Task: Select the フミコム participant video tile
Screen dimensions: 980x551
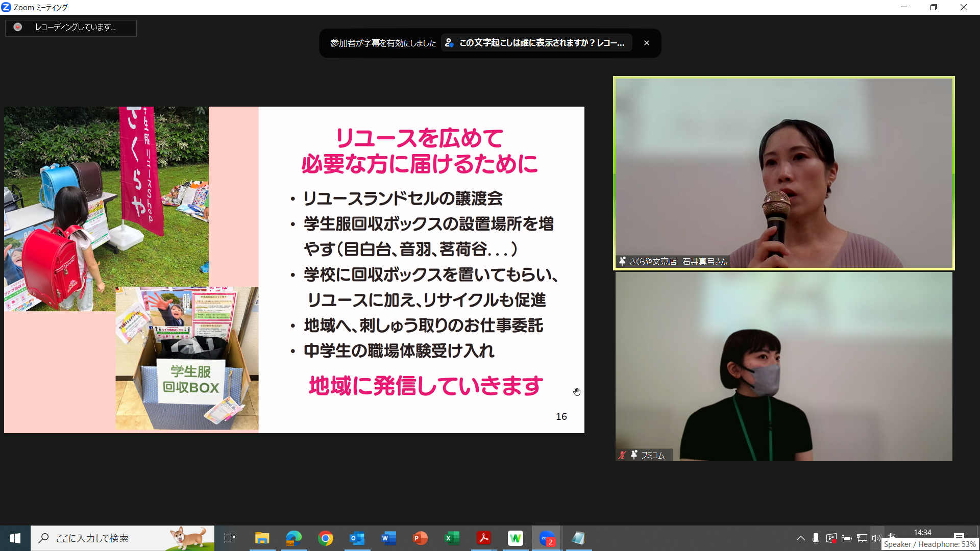Action: (783, 366)
